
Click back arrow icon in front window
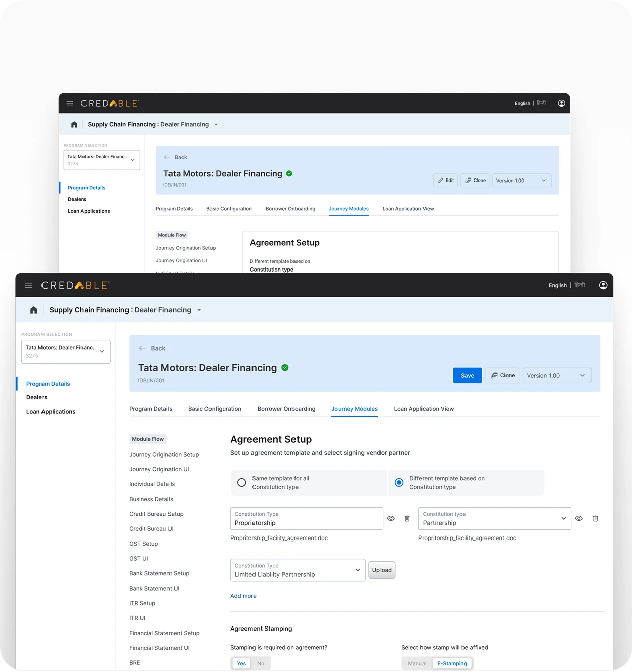pos(142,348)
